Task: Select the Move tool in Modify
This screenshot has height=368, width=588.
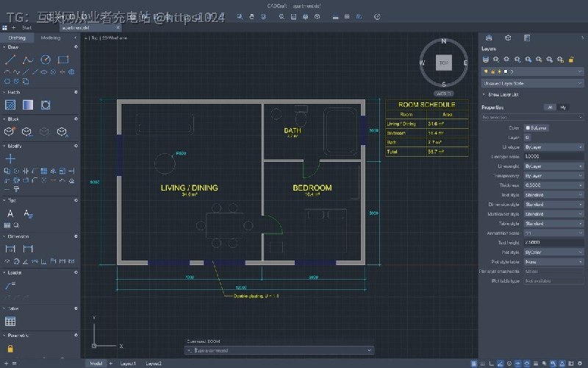Action: tap(10, 158)
